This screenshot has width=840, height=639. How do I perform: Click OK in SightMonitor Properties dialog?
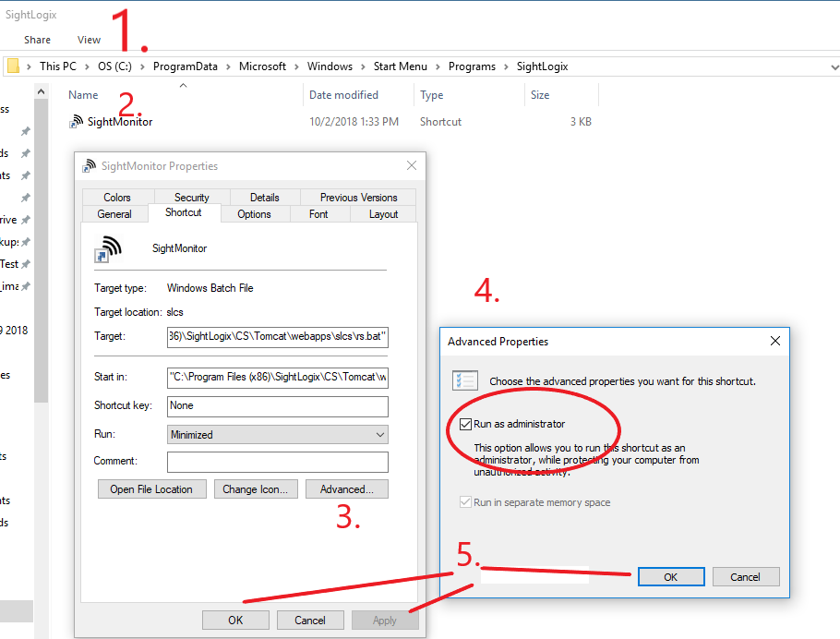click(x=235, y=621)
